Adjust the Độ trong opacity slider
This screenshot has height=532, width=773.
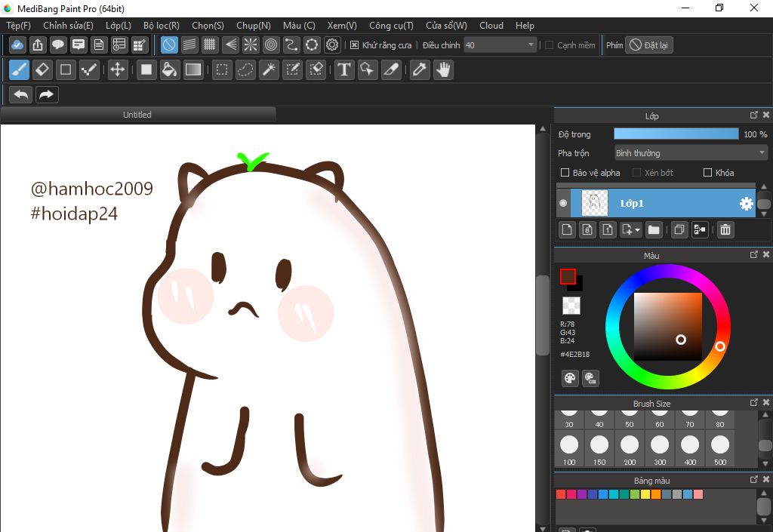pyautogui.click(x=676, y=134)
